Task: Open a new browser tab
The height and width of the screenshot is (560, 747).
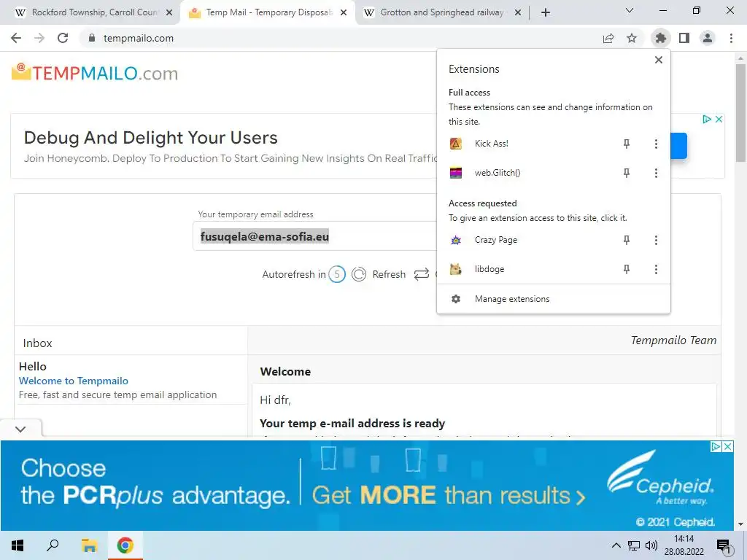Action: click(546, 13)
